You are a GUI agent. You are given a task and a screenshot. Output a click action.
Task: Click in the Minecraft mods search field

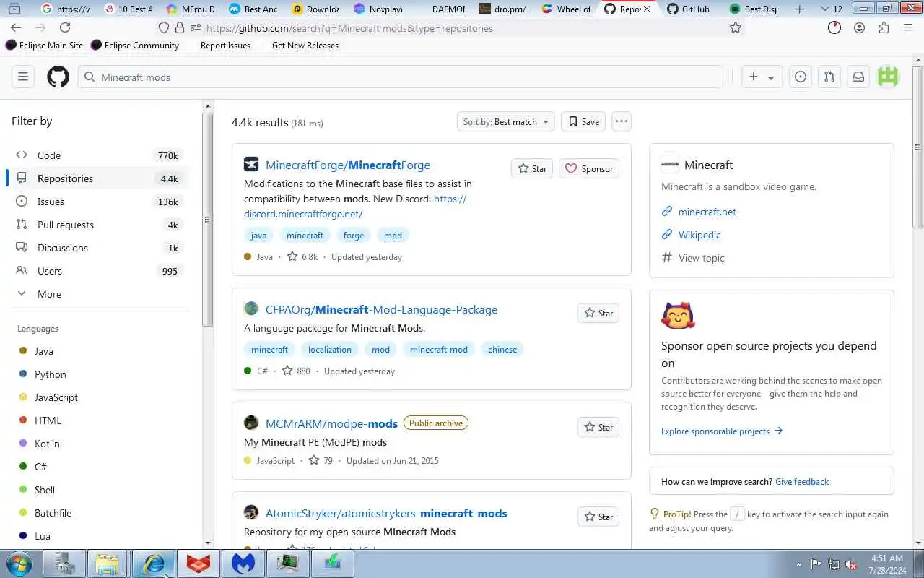point(401,77)
